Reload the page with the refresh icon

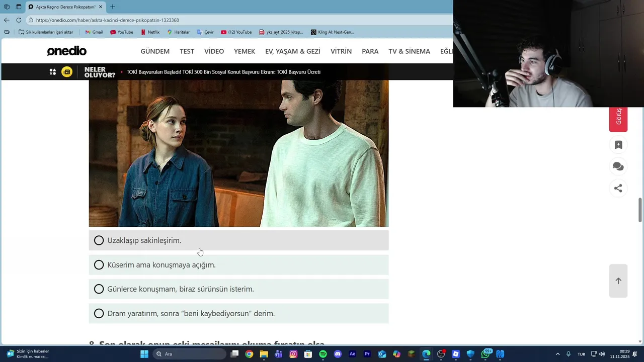(x=19, y=20)
